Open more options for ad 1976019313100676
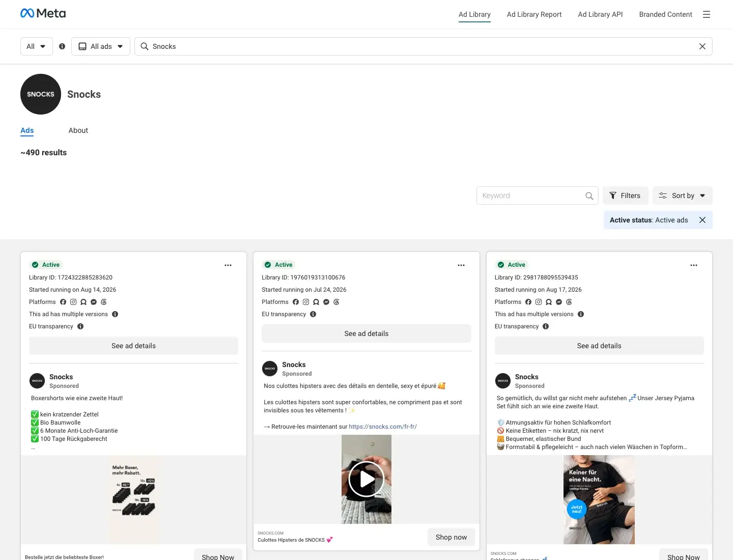733x560 pixels. 461,265
